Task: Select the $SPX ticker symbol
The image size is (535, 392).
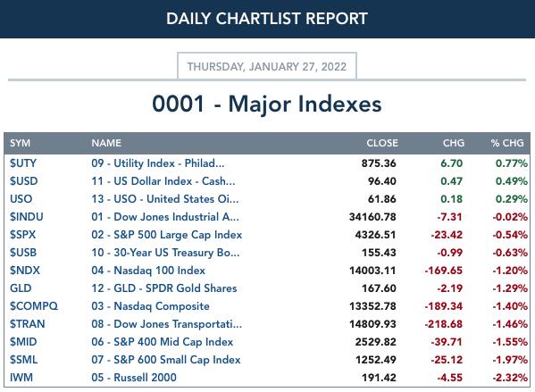Action: pos(22,235)
